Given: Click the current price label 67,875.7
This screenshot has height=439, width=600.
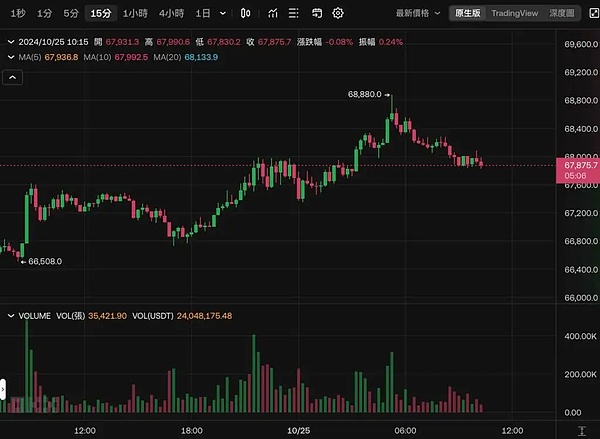Looking at the screenshot, I should [x=581, y=166].
